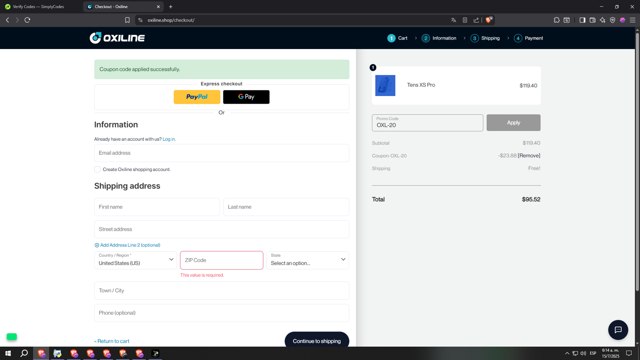Click the Oxiline logo in the header
The height and width of the screenshot is (360, 640).
coord(117,38)
